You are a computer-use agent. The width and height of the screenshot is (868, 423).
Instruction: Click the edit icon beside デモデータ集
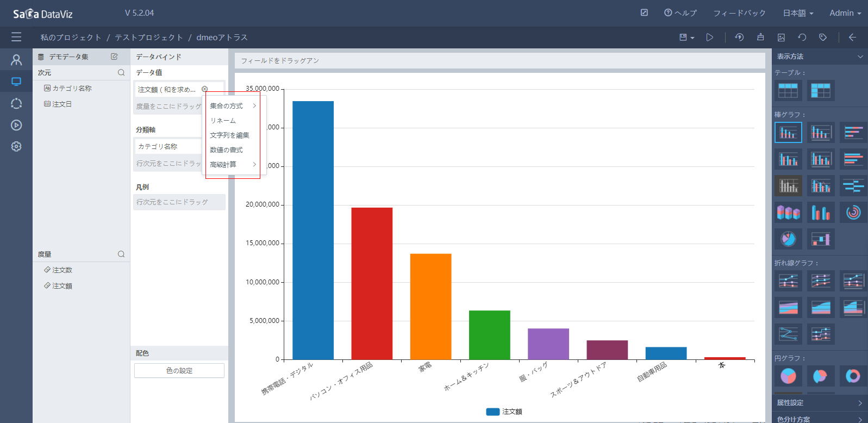pos(114,57)
